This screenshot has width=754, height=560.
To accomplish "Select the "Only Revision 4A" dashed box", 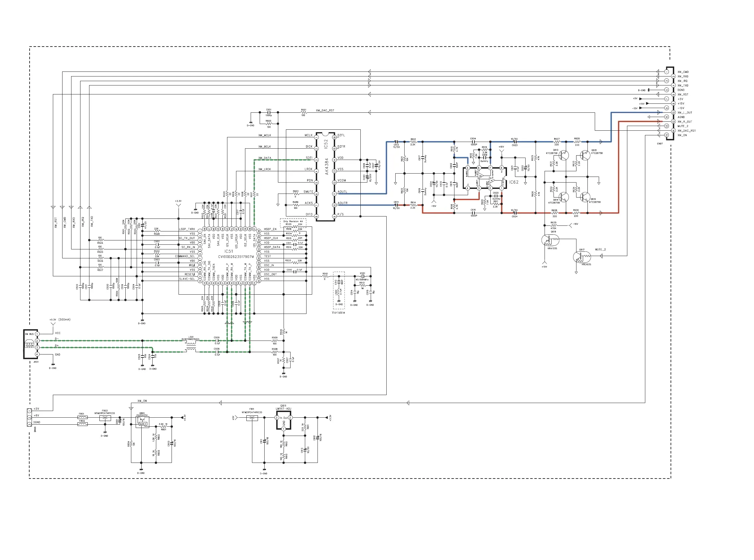I will [293, 221].
